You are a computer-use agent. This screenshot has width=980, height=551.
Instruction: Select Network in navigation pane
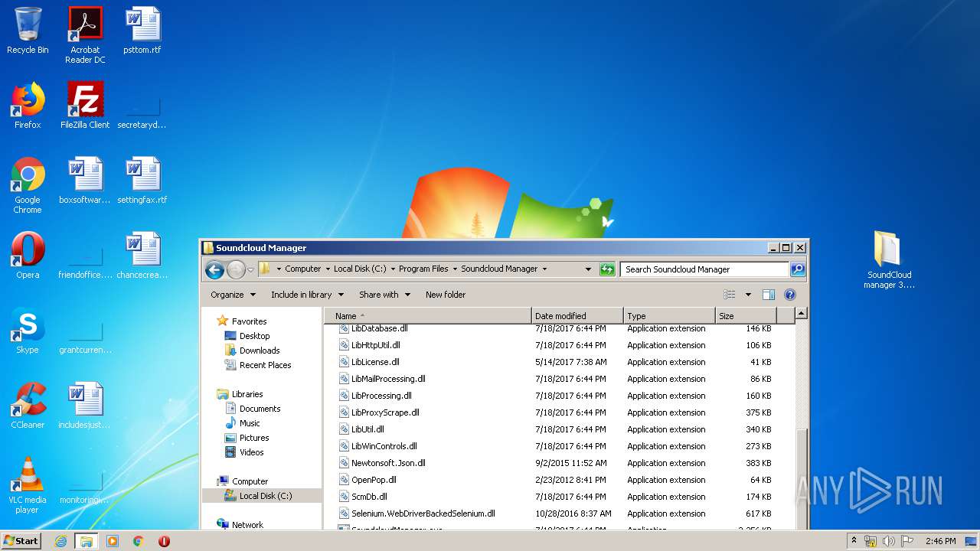coord(247,525)
